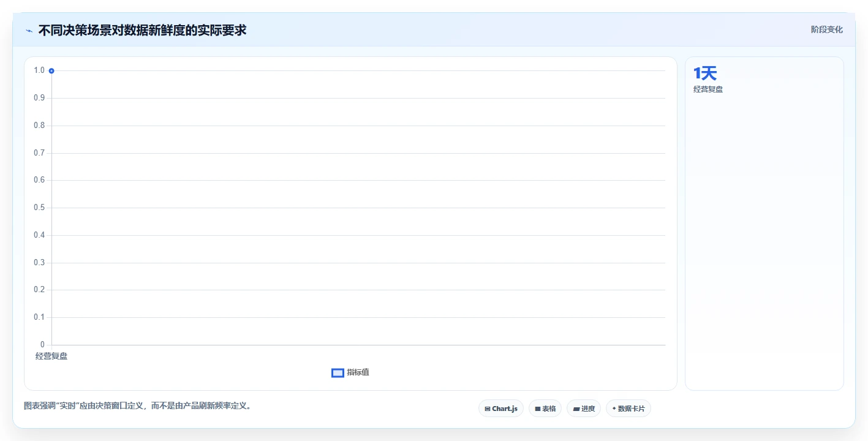This screenshot has width=868, height=441.
Task: Click the Chart.js tag
Action: (x=500, y=409)
